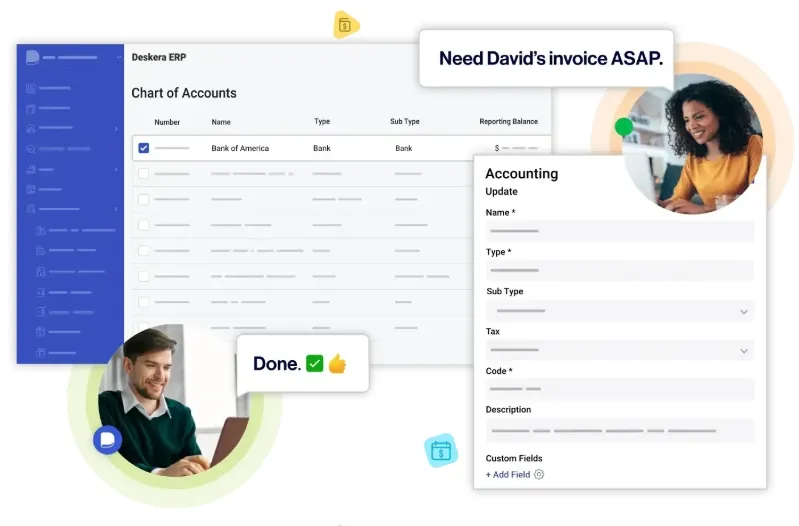
Task: Click the Bank value under the Type column
Action: pyautogui.click(x=322, y=148)
